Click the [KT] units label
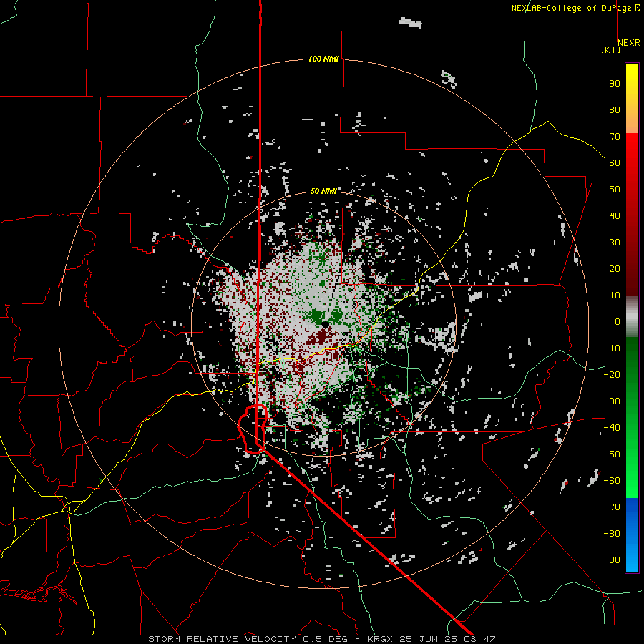This screenshot has height=644, width=644. pyautogui.click(x=611, y=49)
